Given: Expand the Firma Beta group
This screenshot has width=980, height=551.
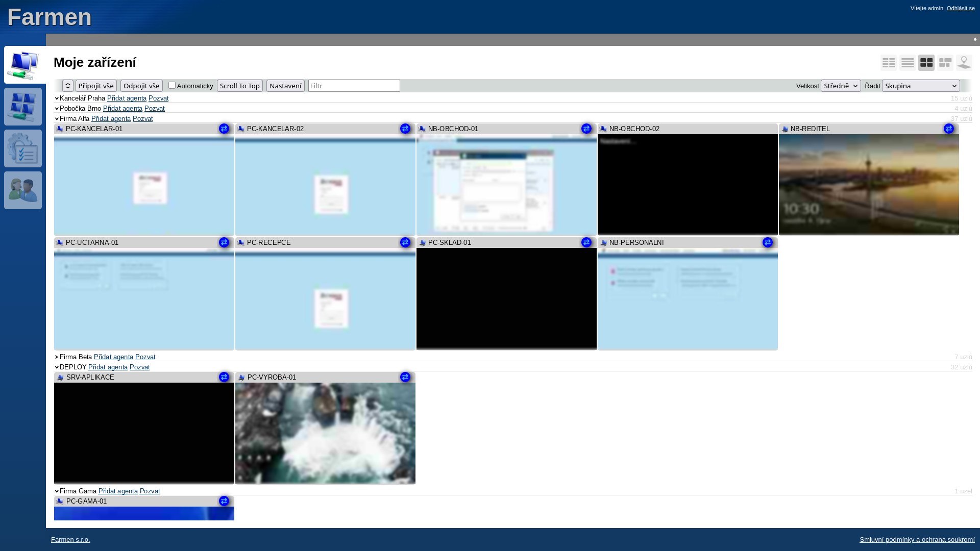Looking at the screenshot, I should point(57,357).
